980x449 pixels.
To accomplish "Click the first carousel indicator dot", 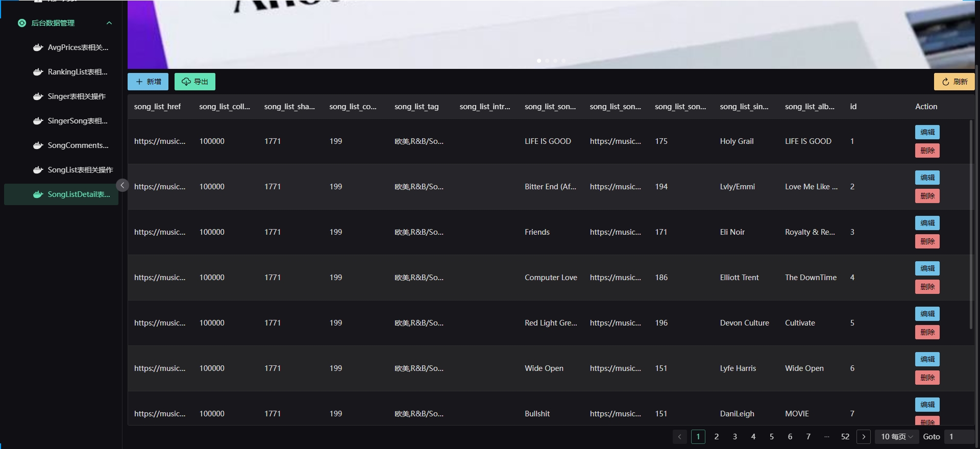I will (539, 61).
